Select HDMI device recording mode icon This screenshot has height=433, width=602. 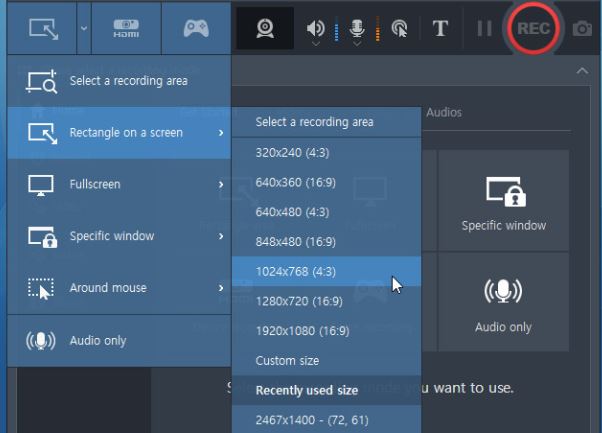click(125, 28)
